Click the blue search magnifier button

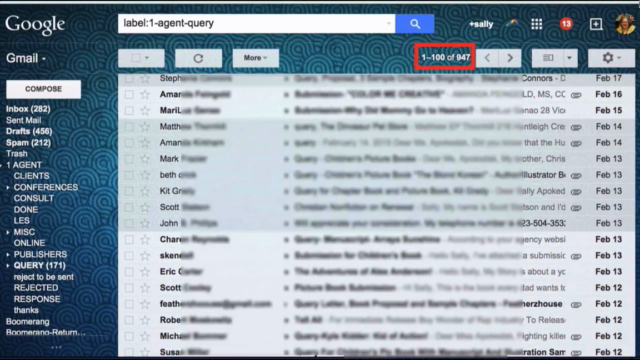pyautogui.click(x=415, y=24)
